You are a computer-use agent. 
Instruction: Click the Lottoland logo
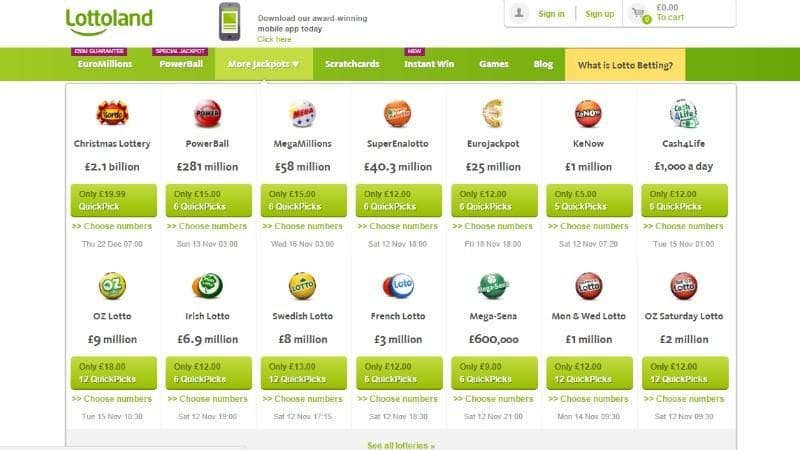coord(109,22)
